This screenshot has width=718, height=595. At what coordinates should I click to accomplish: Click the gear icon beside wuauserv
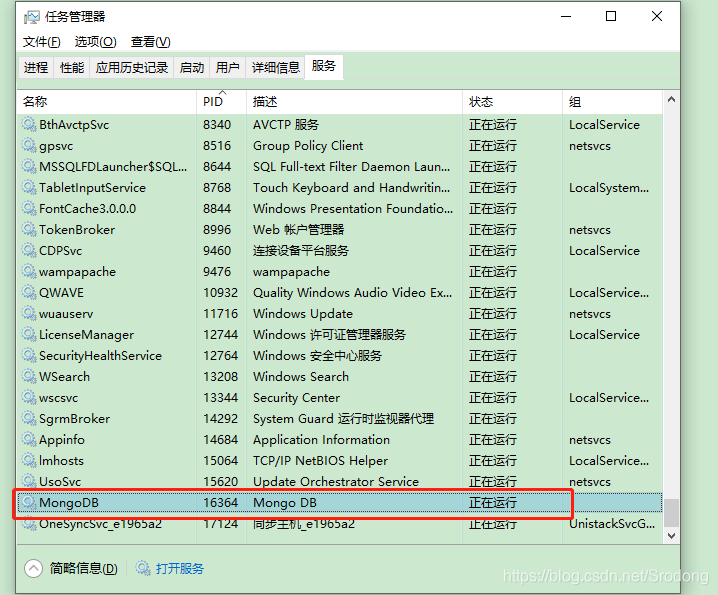[x=29, y=313]
